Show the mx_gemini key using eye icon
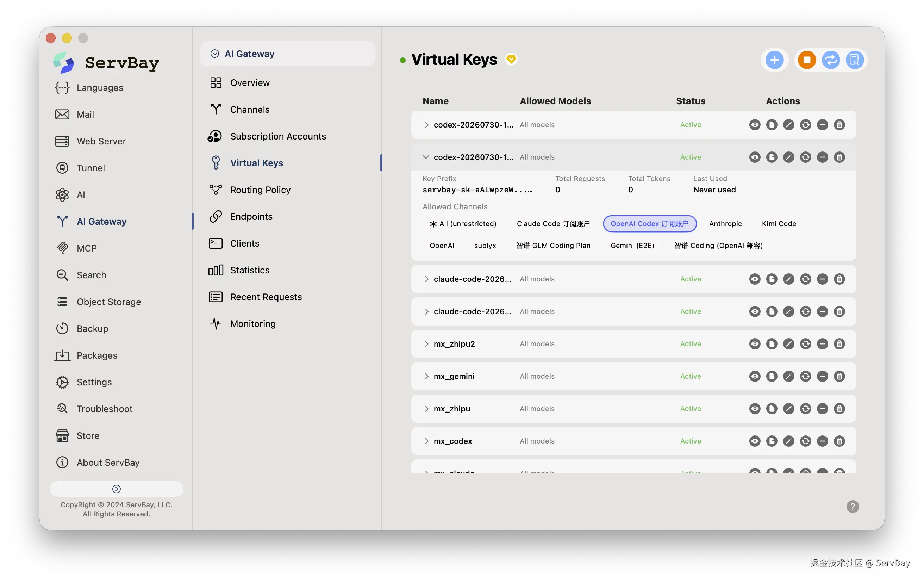Viewport: 924px width, 582px height. (754, 376)
